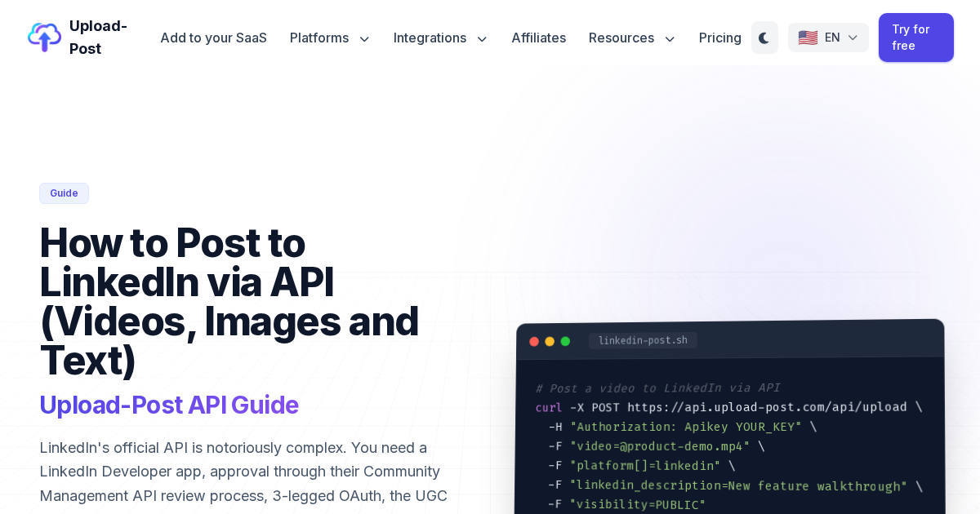The height and width of the screenshot is (514, 980).
Task: Click the video=@product-demo.mp4 line
Action: 657,446
